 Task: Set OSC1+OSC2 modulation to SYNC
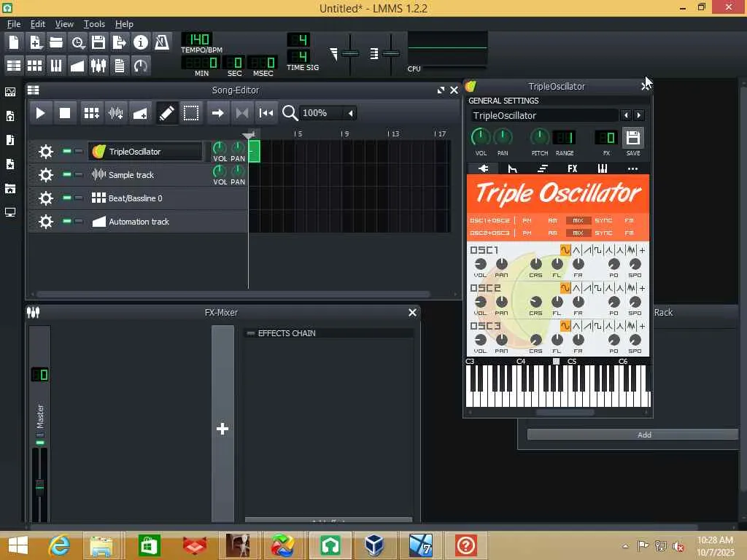point(603,220)
